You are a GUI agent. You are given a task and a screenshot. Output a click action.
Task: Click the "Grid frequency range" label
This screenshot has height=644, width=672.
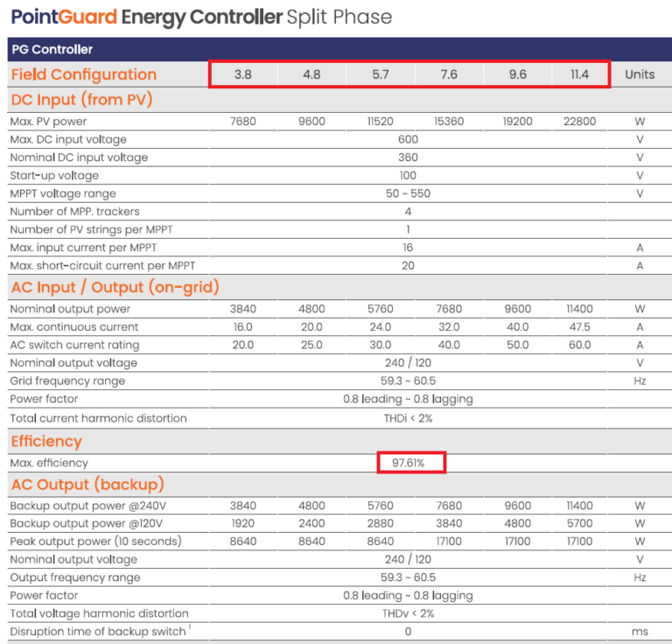(67, 381)
